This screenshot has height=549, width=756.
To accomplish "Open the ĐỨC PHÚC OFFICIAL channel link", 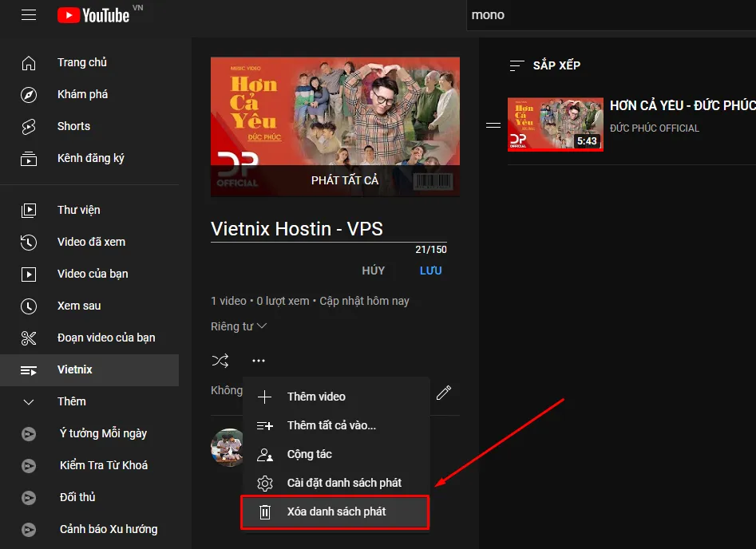I will click(x=655, y=128).
